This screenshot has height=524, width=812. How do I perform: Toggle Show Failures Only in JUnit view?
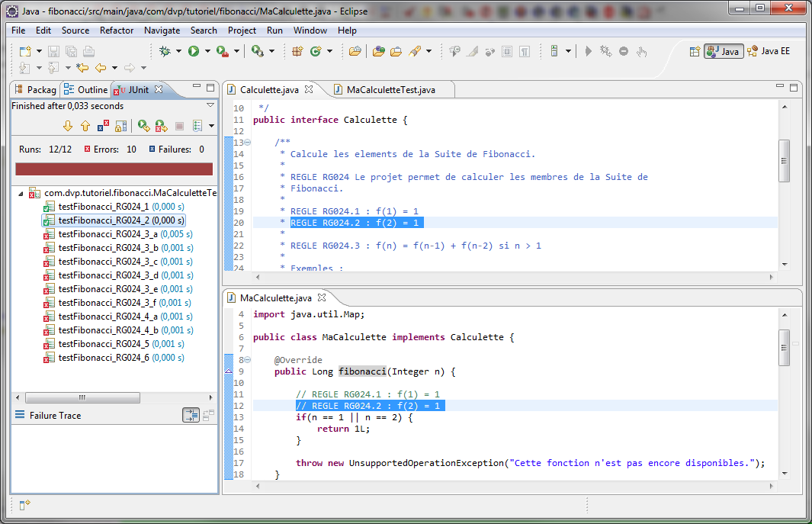[x=102, y=126]
